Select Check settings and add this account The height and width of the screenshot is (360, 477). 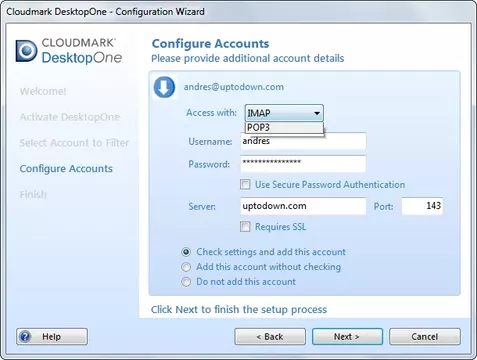coord(186,252)
